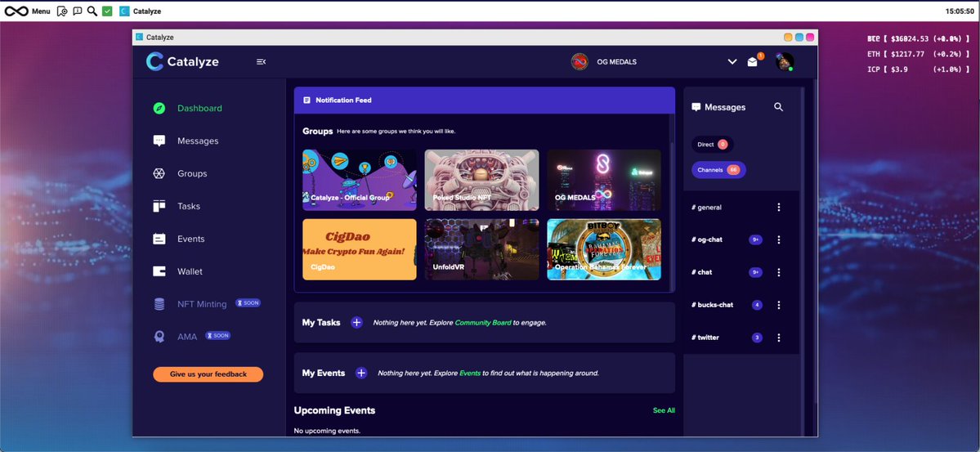The width and height of the screenshot is (980, 452).
Task: Click the Wallet sidebar icon
Action: pos(159,271)
